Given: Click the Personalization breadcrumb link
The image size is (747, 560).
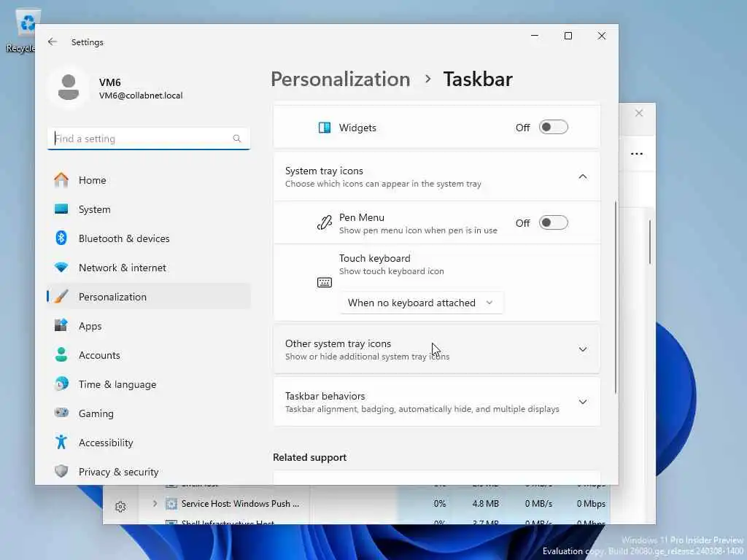Looking at the screenshot, I should (x=340, y=79).
